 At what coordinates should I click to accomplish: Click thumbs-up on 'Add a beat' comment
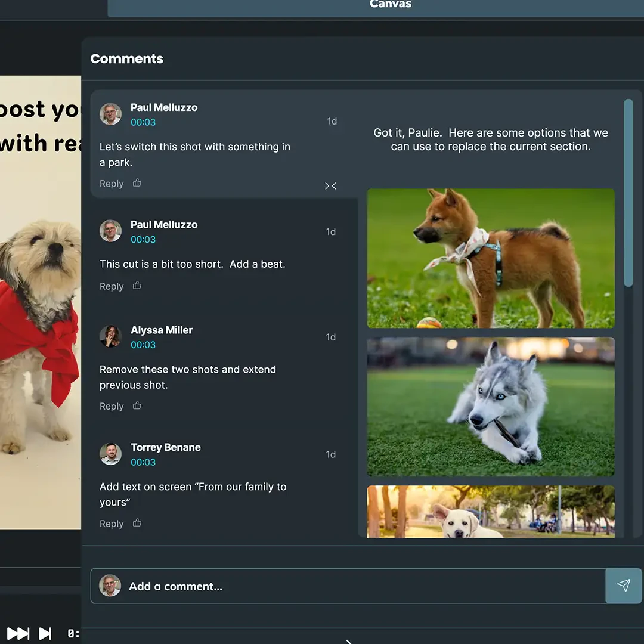[x=137, y=286]
